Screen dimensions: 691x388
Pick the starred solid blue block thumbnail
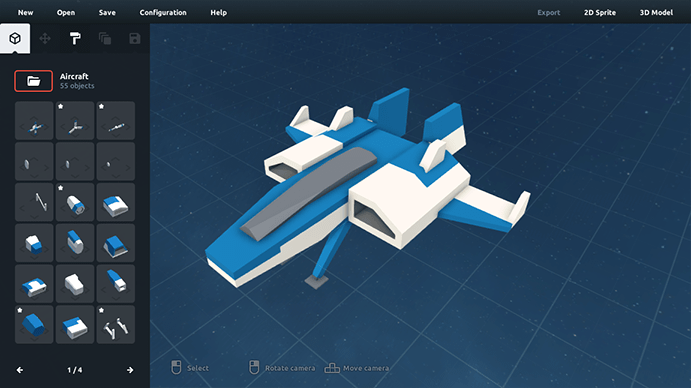point(34,325)
